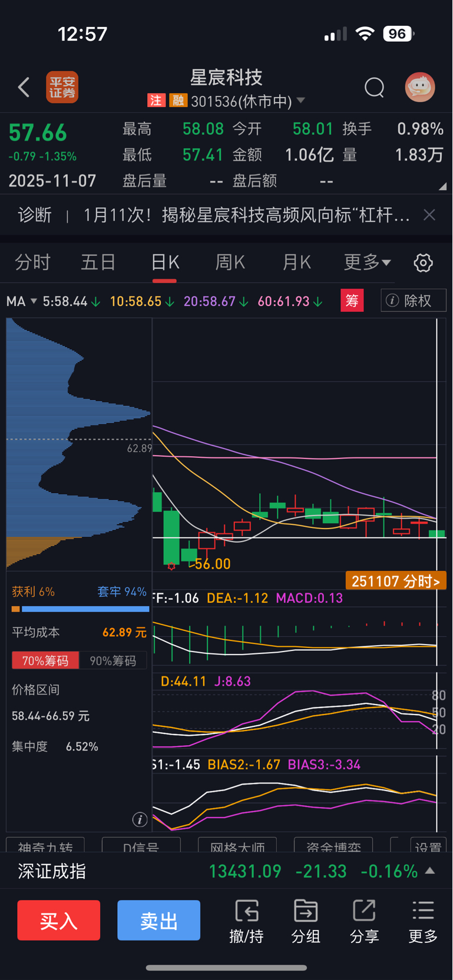Tap the MA60 value 60:61.93
This screenshot has height=980, width=453.
[289, 301]
